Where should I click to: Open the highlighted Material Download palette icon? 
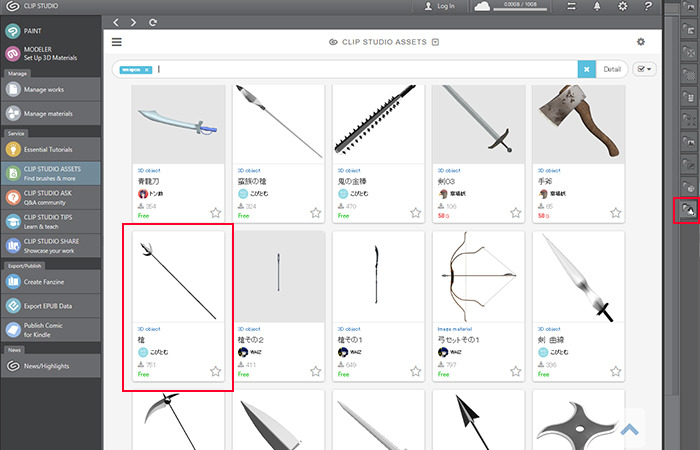pyautogui.click(x=688, y=210)
